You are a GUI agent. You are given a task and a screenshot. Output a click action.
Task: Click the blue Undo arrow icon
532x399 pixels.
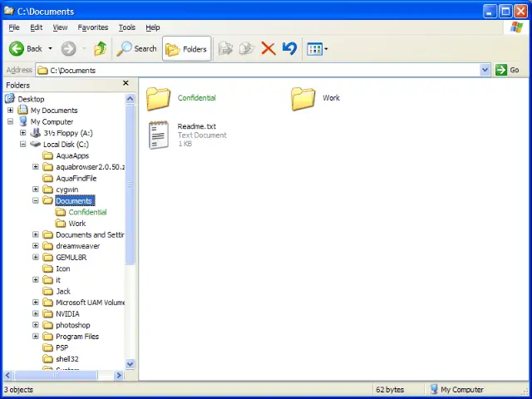click(x=289, y=49)
